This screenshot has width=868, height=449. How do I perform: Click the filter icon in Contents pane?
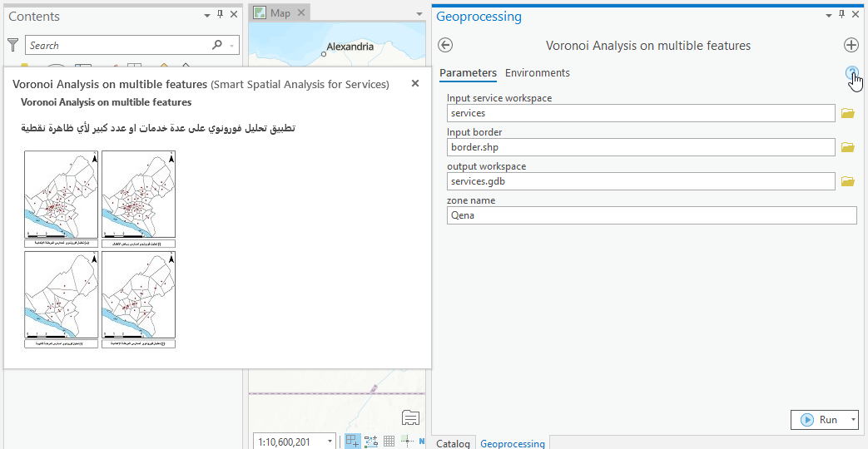(13, 46)
